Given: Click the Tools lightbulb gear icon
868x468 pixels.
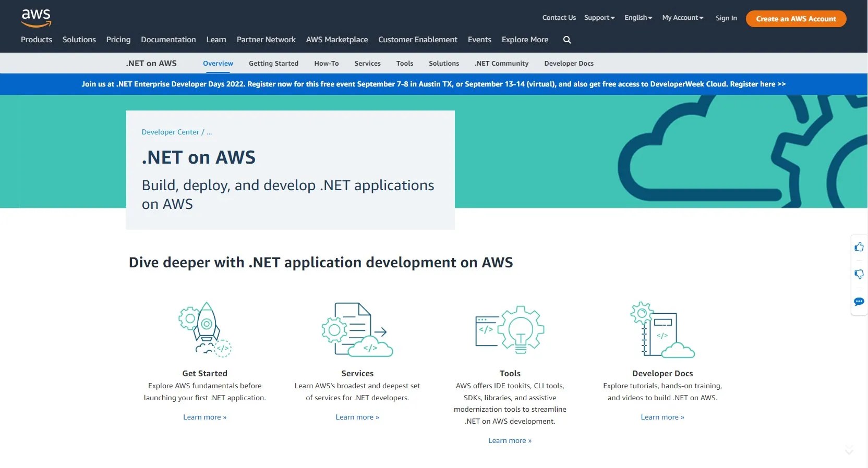Looking at the screenshot, I should (x=510, y=330).
